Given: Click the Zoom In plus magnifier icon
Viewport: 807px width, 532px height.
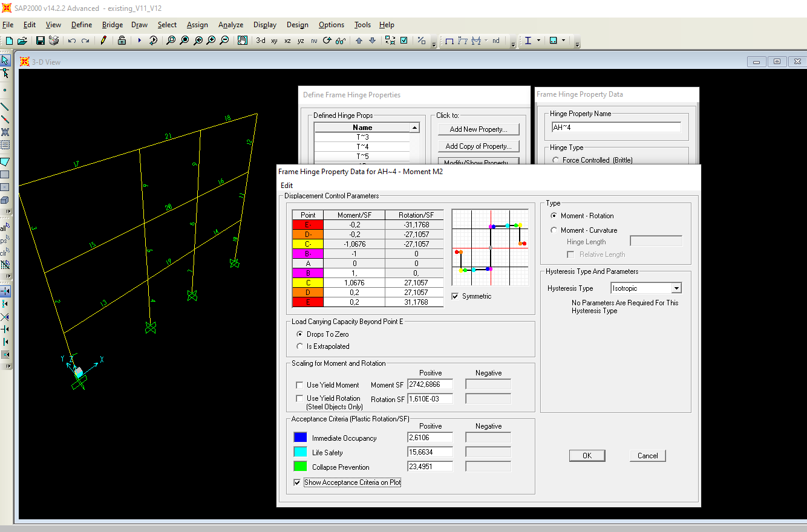Looking at the screenshot, I should point(211,41).
